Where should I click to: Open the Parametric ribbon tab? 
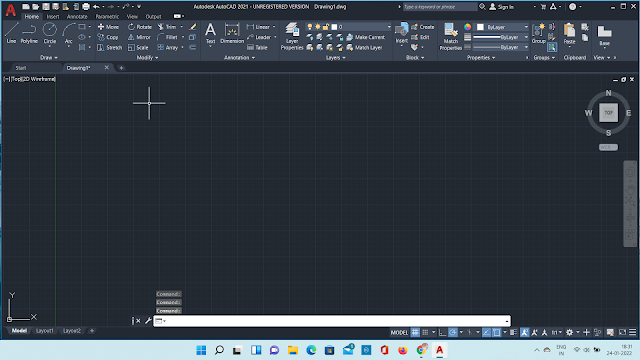107,17
